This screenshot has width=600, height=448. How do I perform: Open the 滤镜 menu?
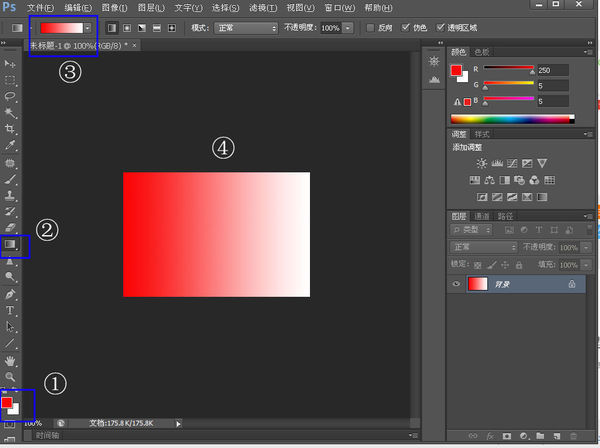(x=263, y=8)
